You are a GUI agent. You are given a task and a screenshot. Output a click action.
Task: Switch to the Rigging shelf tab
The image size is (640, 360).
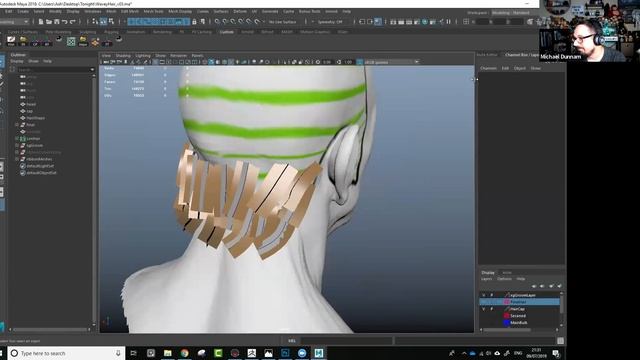click(x=111, y=32)
